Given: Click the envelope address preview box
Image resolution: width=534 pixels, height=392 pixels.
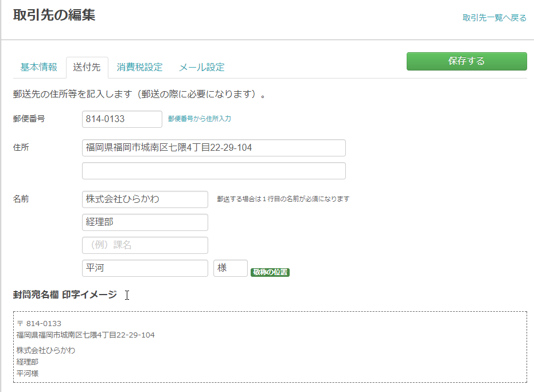Looking at the screenshot, I should (x=270, y=347).
